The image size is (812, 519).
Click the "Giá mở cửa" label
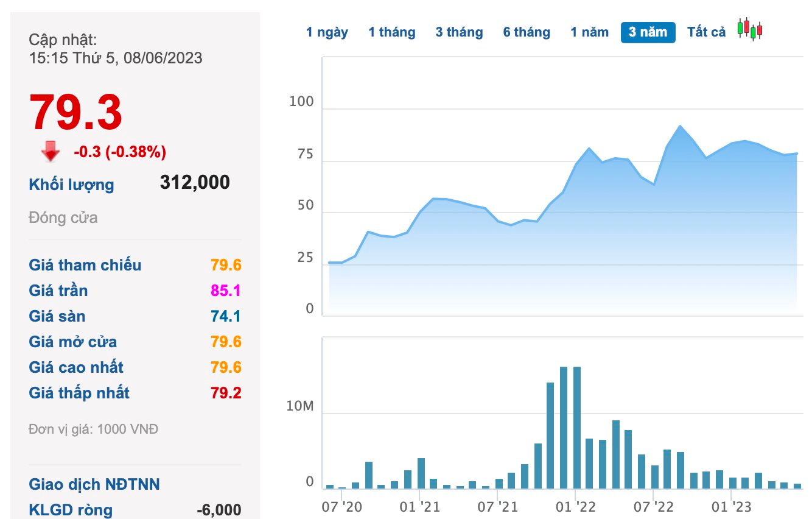(73, 342)
